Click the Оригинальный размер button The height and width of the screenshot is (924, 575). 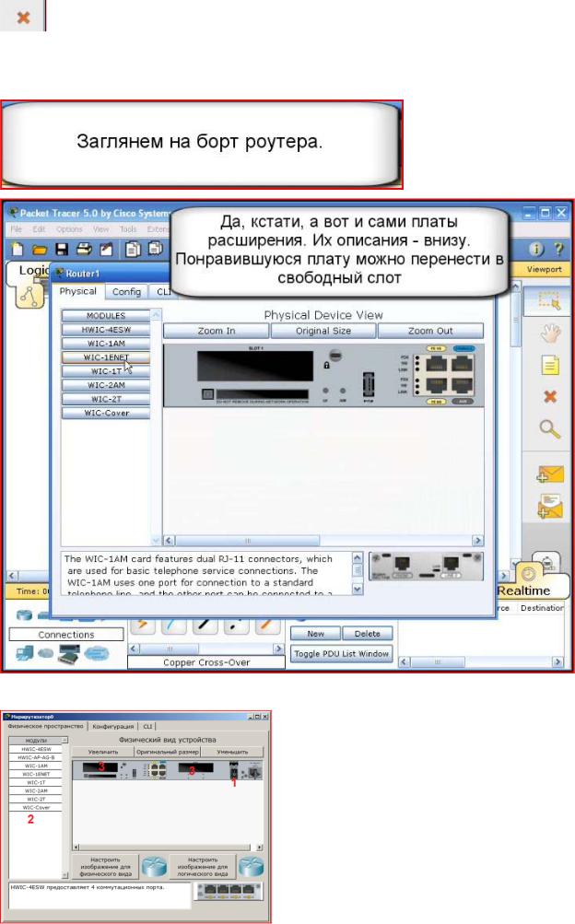tap(168, 752)
